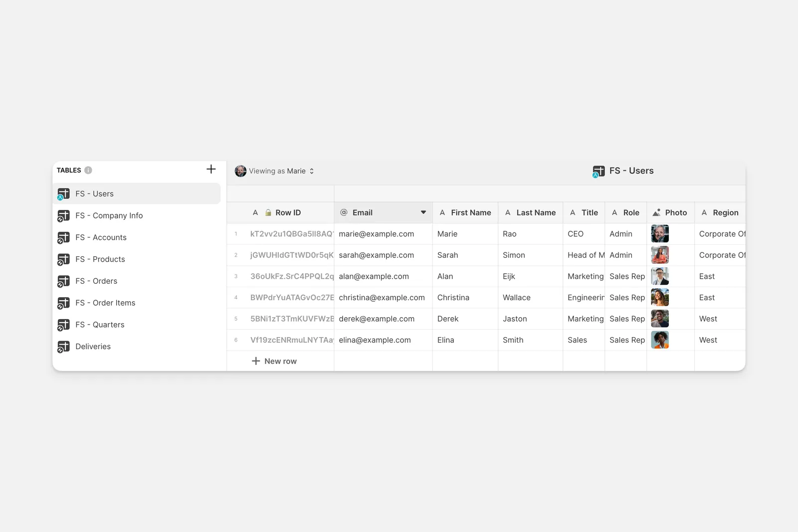Viewport: 798px width, 532px height.
Task: Select the Region column header
Action: 720,212
